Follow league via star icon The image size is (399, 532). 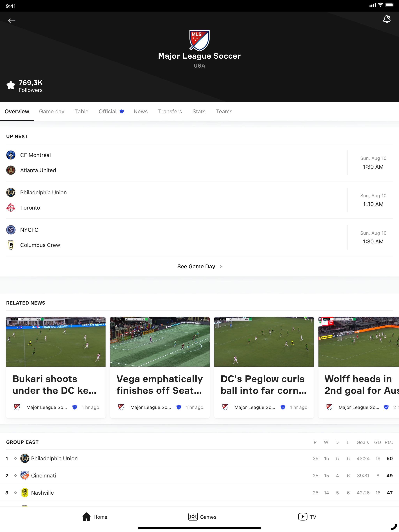coord(11,85)
